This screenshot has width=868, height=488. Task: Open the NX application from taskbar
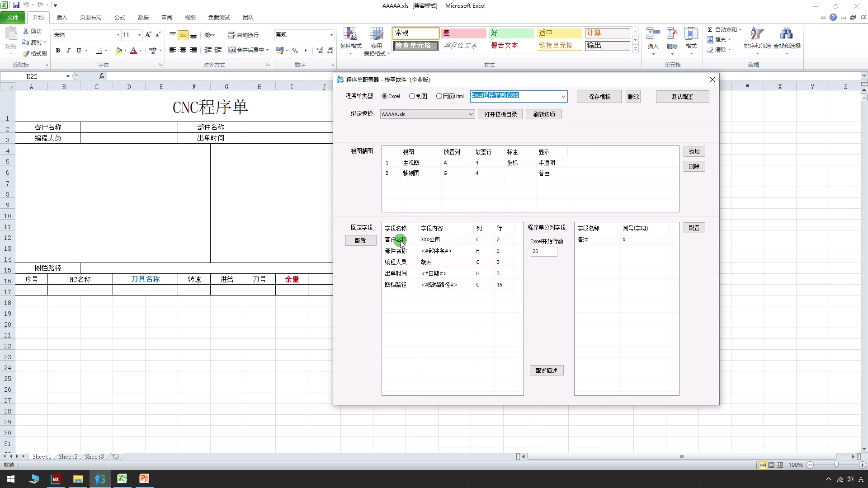56,479
